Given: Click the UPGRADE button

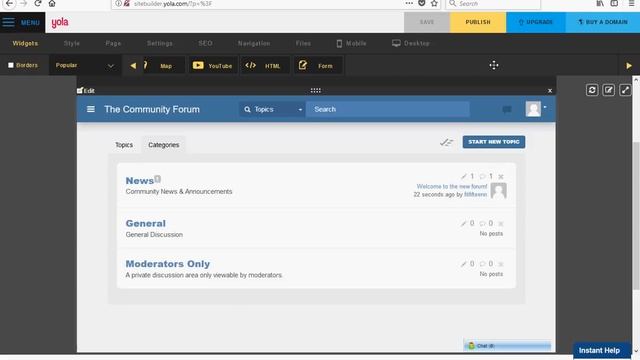Looking at the screenshot, I should pyautogui.click(x=536, y=22).
